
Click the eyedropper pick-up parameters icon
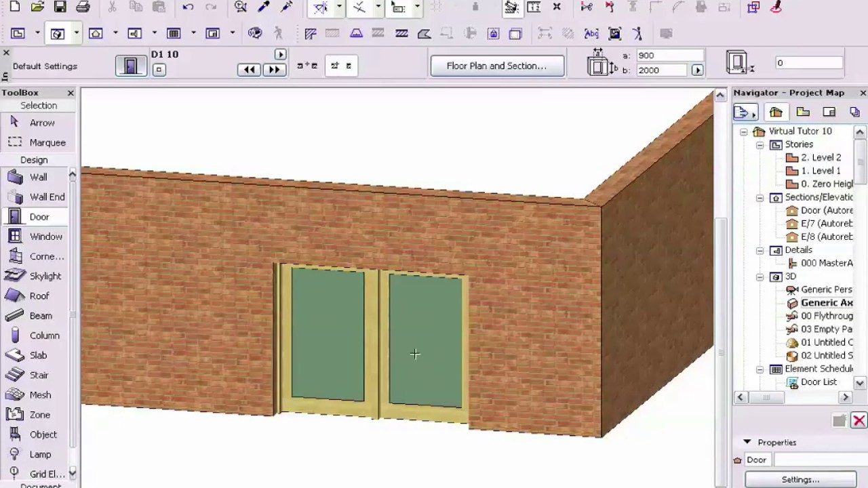tap(264, 7)
